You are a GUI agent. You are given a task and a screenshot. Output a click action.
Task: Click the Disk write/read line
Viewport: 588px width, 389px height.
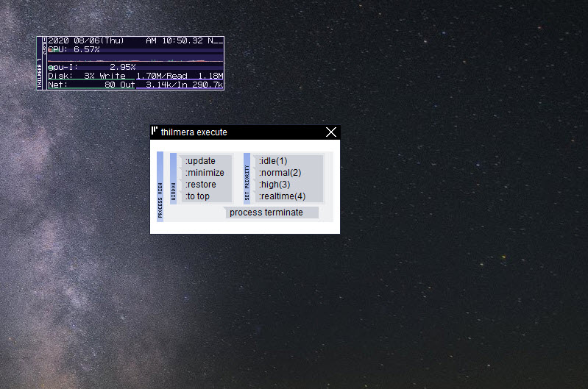coord(135,76)
